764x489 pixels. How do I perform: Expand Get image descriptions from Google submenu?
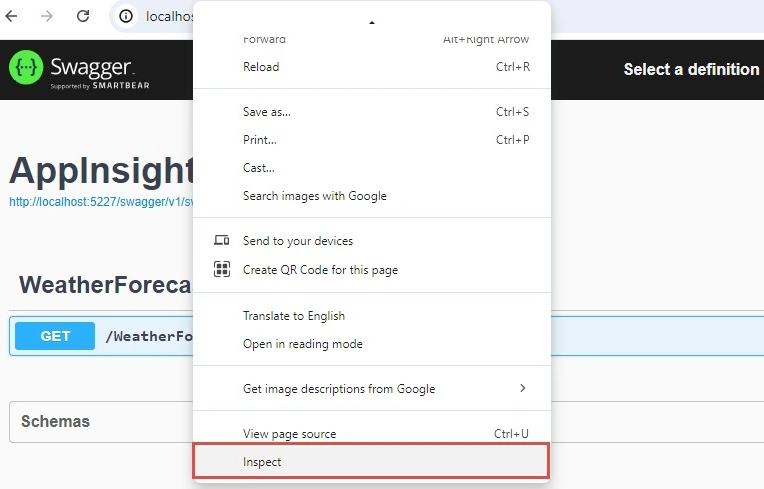click(372, 388)
